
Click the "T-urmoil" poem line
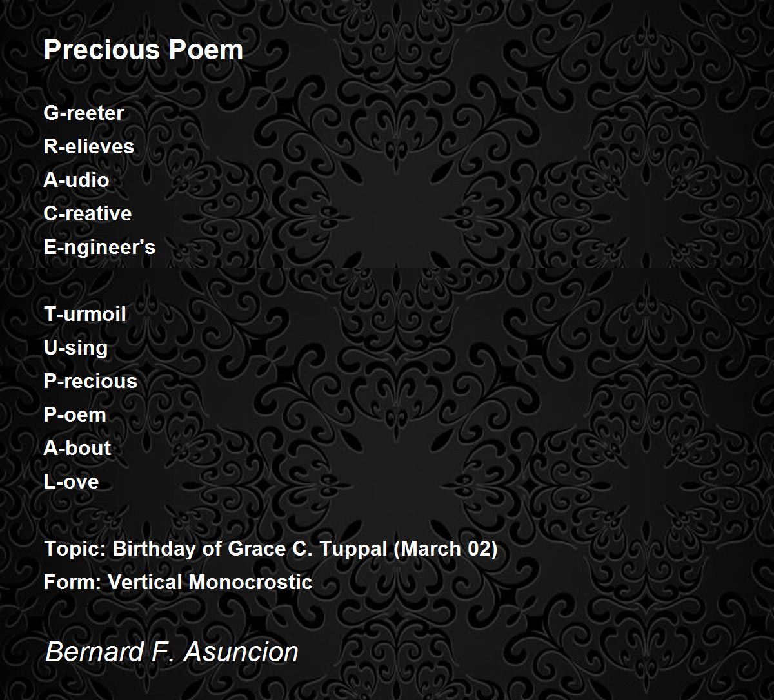click(x=85, y=314)
